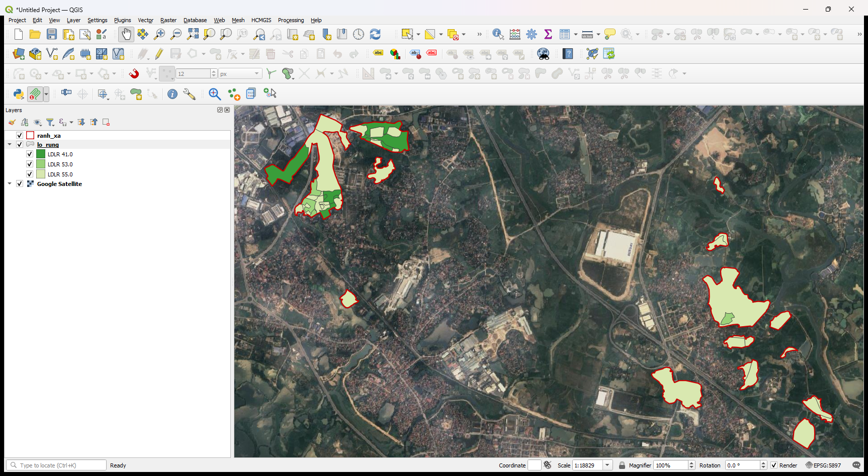This screenshot has height=476, width=868.
Task: Open the log messages speech bubble
Action: click(x=856, y=465)
